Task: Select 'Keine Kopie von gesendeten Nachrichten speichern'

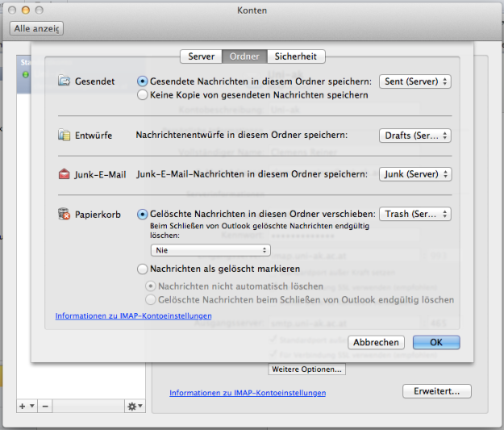Action: click(144, 94)
